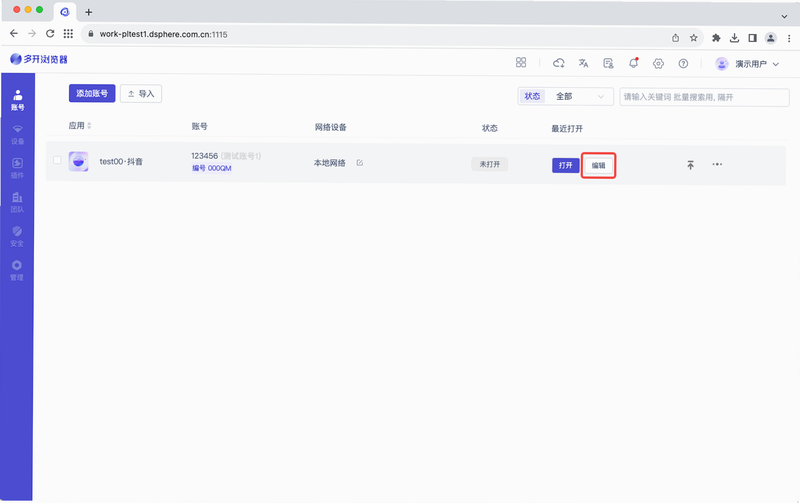Select the checkbox for test00 row
The width and height of the screenshot is (800, 503).
[x=57, y=160]
